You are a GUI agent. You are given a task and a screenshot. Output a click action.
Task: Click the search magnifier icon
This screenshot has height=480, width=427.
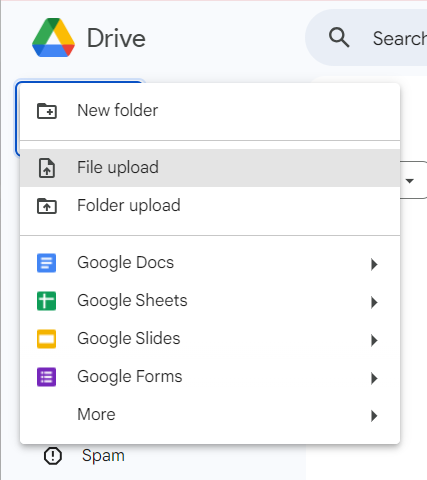339,37
